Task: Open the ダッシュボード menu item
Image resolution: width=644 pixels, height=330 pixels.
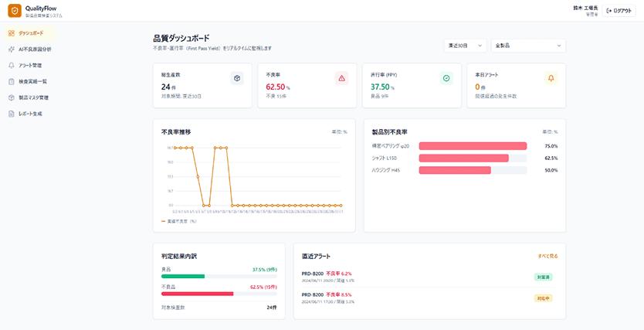Action: [29, 33]
